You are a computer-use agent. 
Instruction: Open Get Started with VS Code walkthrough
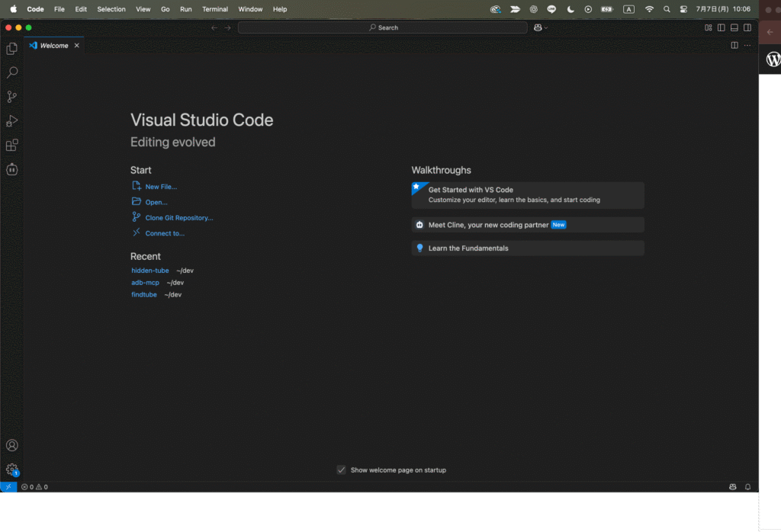[x=528, y=195]
